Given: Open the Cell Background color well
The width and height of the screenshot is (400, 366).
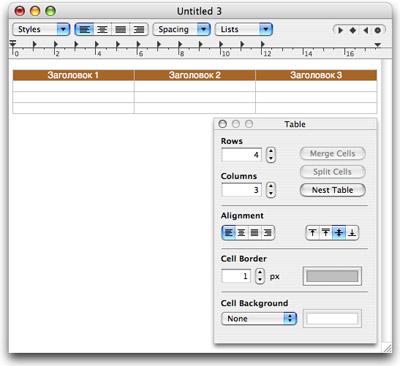Looking at the screenshot, I should pyautogui.click(x=332, y=319).
